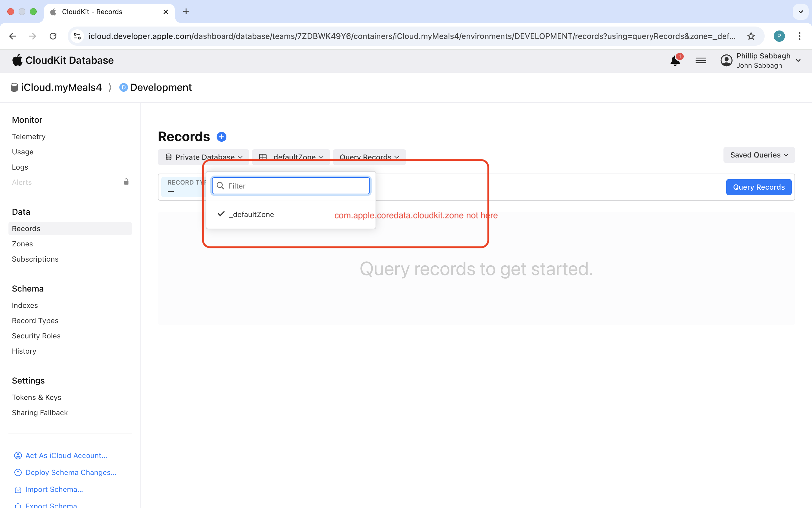Open Logs in the sidebar
Viewport: 812px width, 508px height.
tap(20, 167)
